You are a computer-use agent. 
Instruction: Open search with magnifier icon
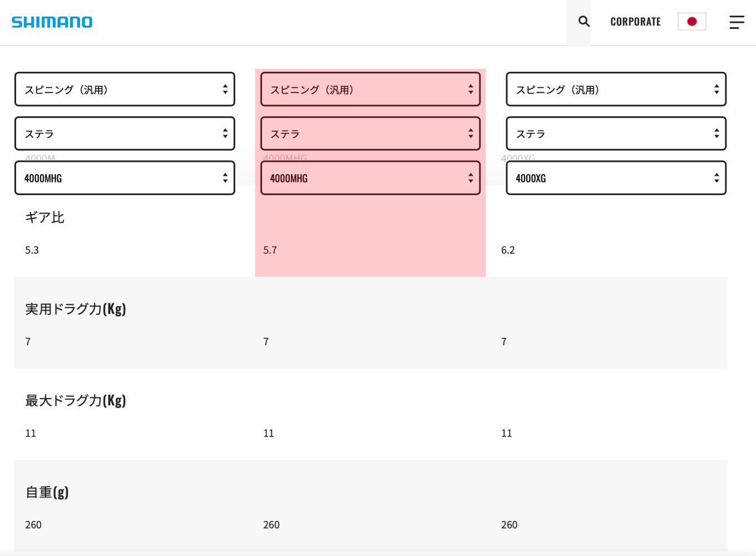click(x=584, y=22)
